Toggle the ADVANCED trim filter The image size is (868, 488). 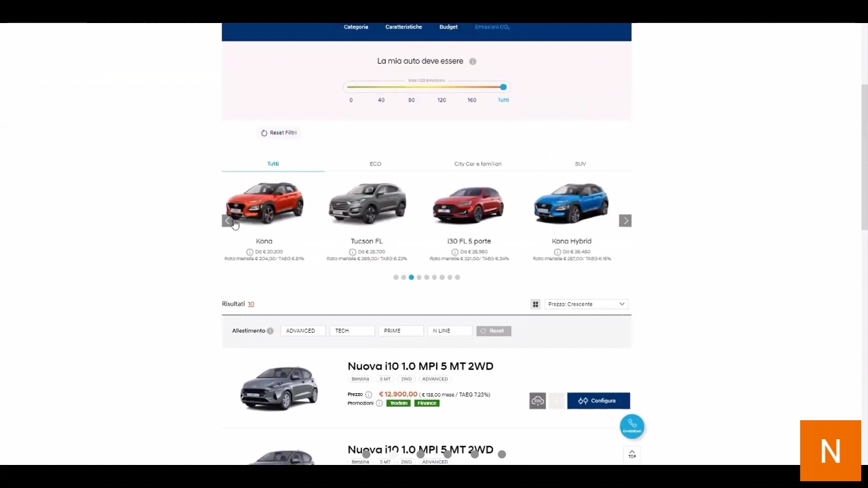[x=303, y=331]
